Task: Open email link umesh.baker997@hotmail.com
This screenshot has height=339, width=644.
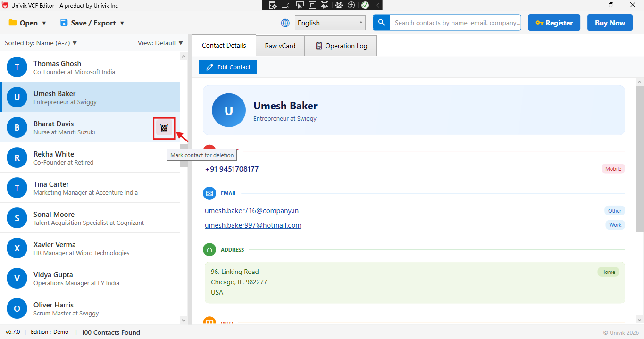Action: point(253,225)
